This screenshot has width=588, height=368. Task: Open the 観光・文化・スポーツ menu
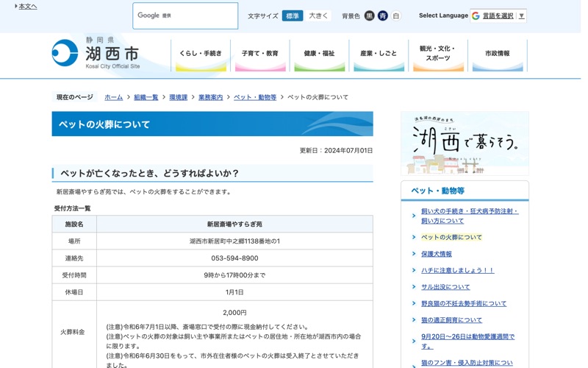(x=438, y=55)
